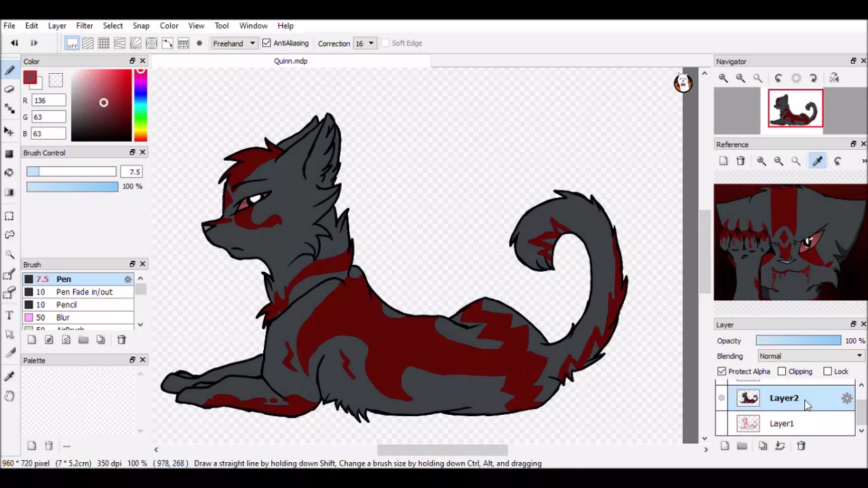The width and height of the screenshot is (868, 488).
Task: Select the rectangular Select tool
Action: pos(9,216)
